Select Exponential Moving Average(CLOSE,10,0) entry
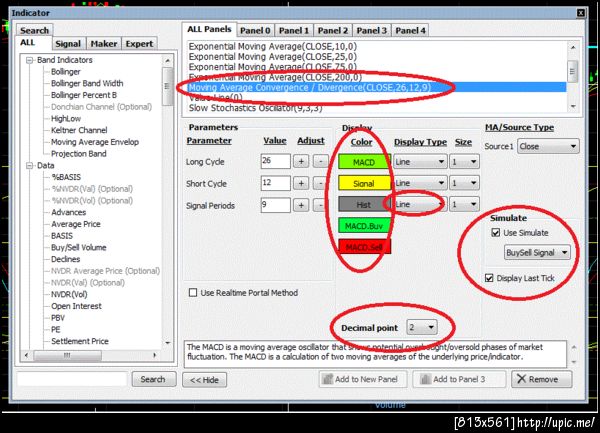The height and width of the screenshot is (433, 600). click(x=273, y=46)
